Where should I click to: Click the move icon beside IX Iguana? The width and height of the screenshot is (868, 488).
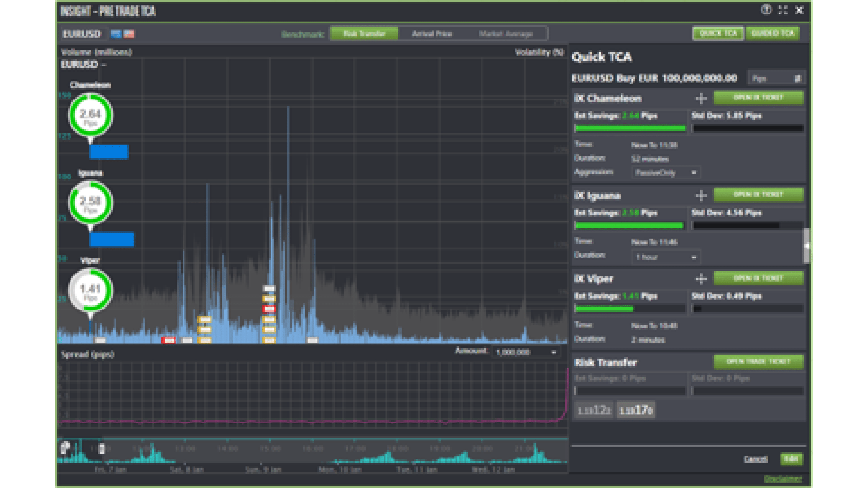(701, 196)
